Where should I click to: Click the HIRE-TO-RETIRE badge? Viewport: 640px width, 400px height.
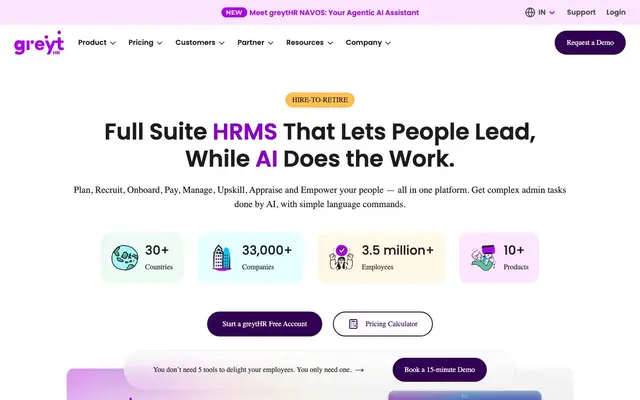tap(320, 100)
